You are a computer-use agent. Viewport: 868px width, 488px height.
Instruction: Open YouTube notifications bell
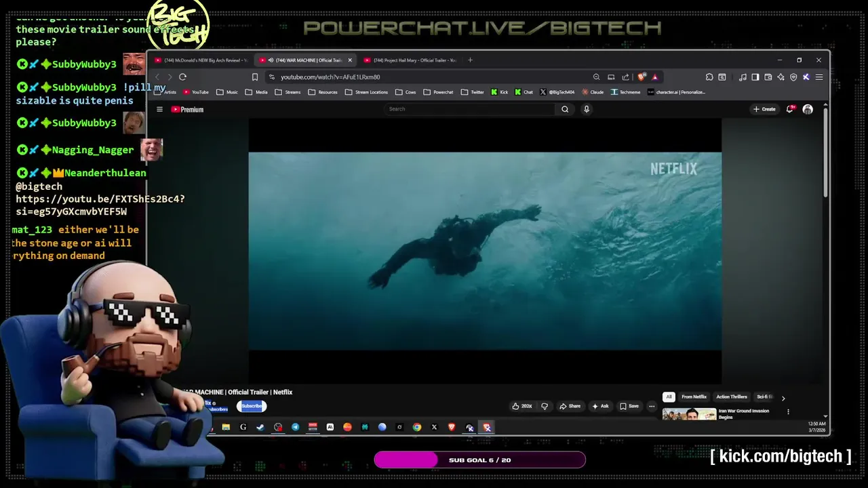tap(790, 109)
